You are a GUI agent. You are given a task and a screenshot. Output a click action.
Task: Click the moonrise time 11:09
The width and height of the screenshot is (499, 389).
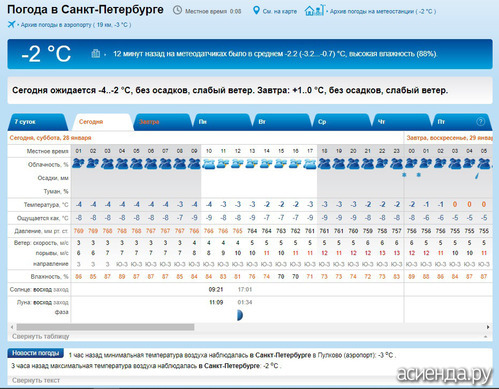tap(216, 302)
